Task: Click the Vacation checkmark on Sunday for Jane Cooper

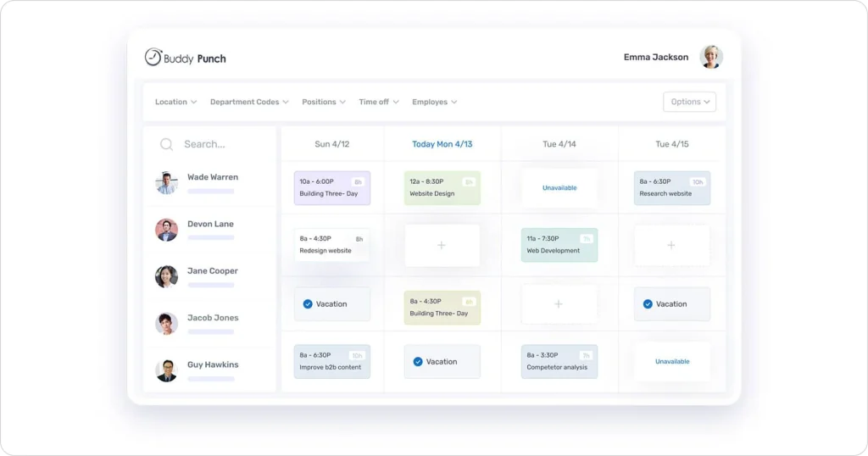Action: [308, 304]
